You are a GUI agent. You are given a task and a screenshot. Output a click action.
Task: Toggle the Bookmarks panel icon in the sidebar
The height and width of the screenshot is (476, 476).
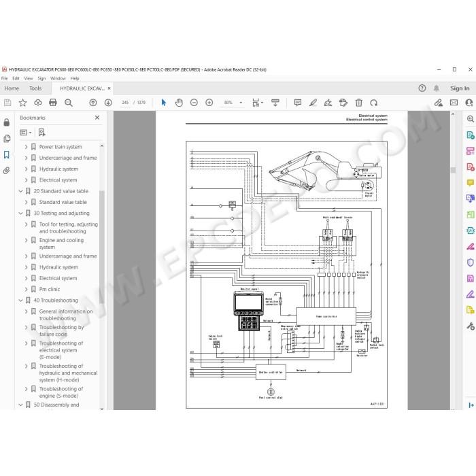(x=7, y=154)
